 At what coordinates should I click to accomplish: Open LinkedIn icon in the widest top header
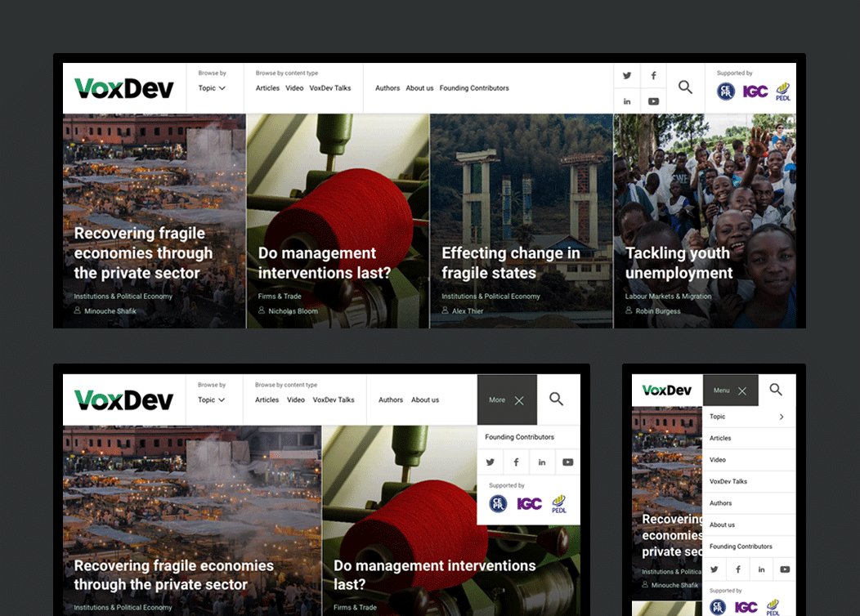[x=627, y=101]
